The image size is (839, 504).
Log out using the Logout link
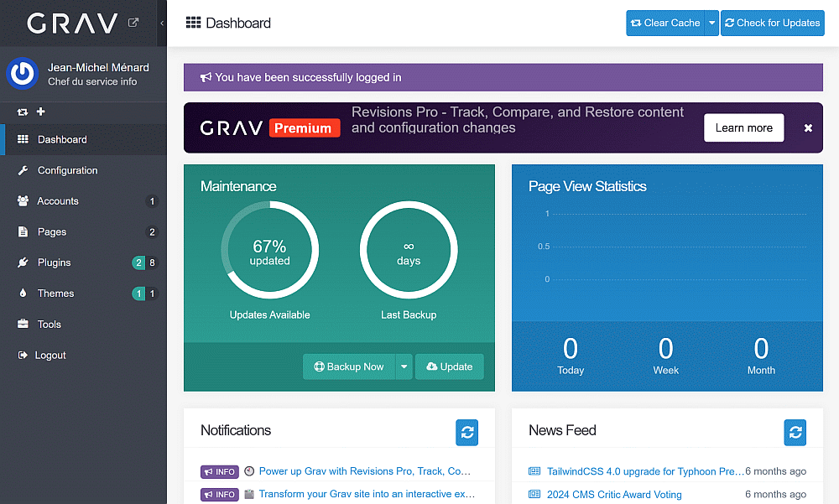[50, 356]
